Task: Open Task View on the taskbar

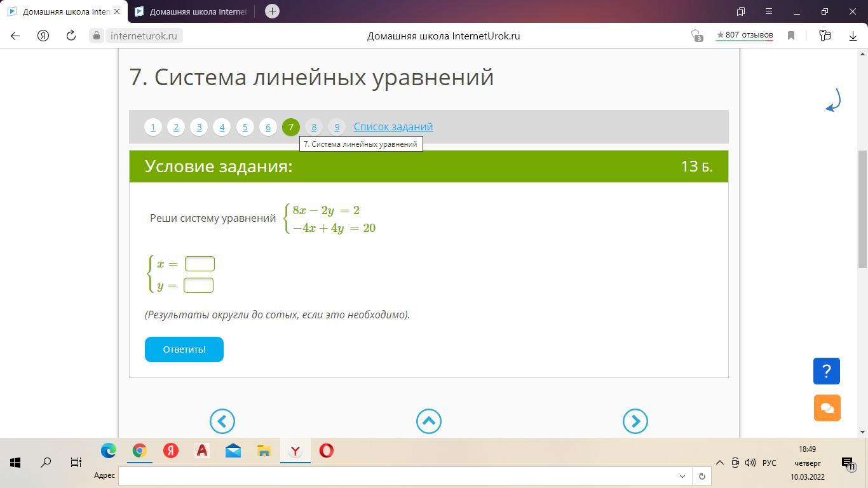Action: (76, 463)
